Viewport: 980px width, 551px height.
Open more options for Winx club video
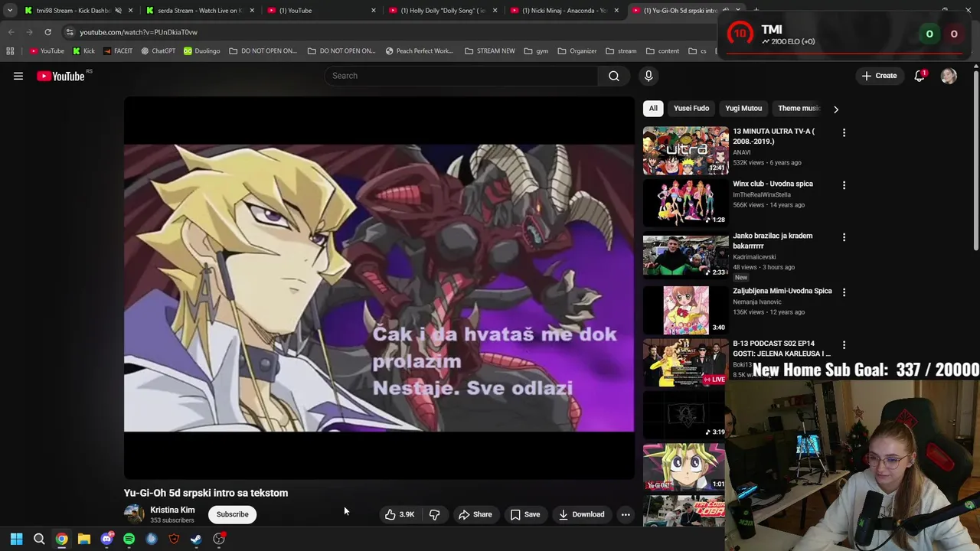click(x=844, y=185)
